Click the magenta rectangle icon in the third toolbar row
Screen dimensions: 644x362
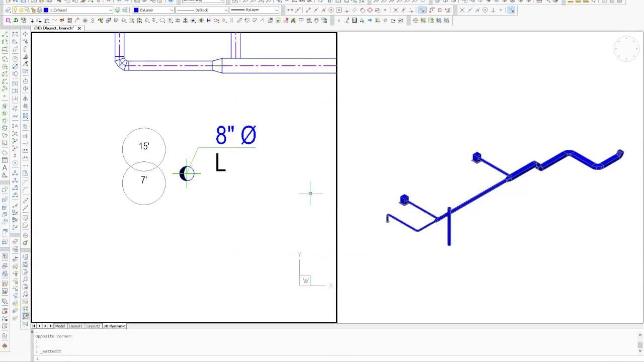click(x=8, y=21)
